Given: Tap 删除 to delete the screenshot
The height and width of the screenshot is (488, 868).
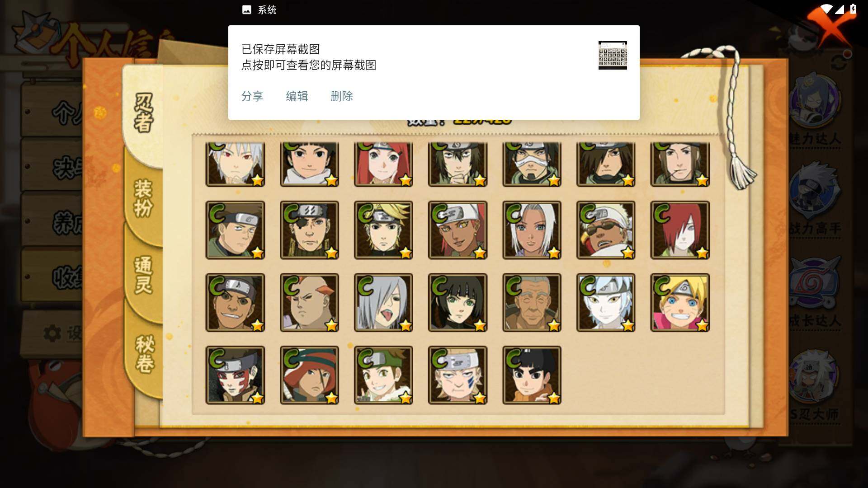Looking at the screenshot, I should click(x=342, y=96).
